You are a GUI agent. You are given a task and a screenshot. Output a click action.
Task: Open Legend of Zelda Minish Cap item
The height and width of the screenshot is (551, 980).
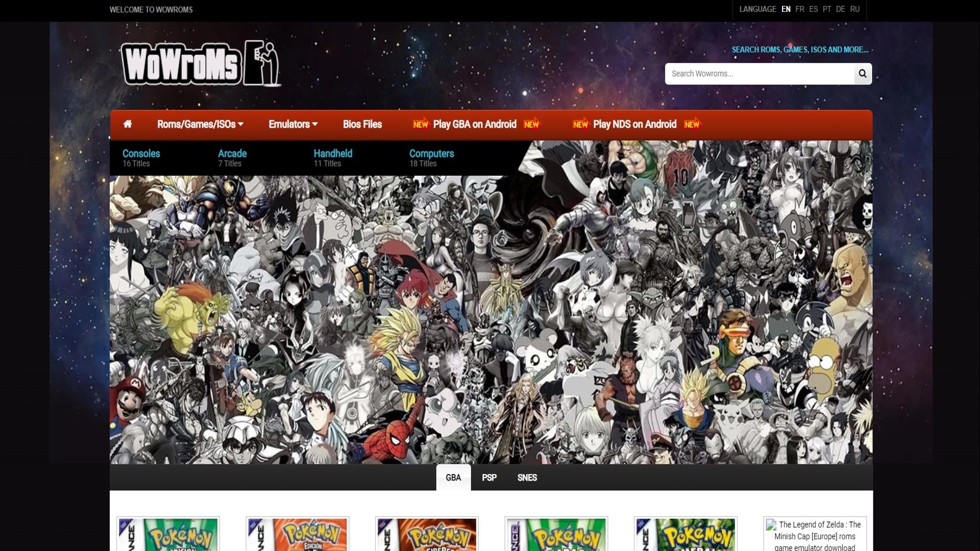(815, 534)
